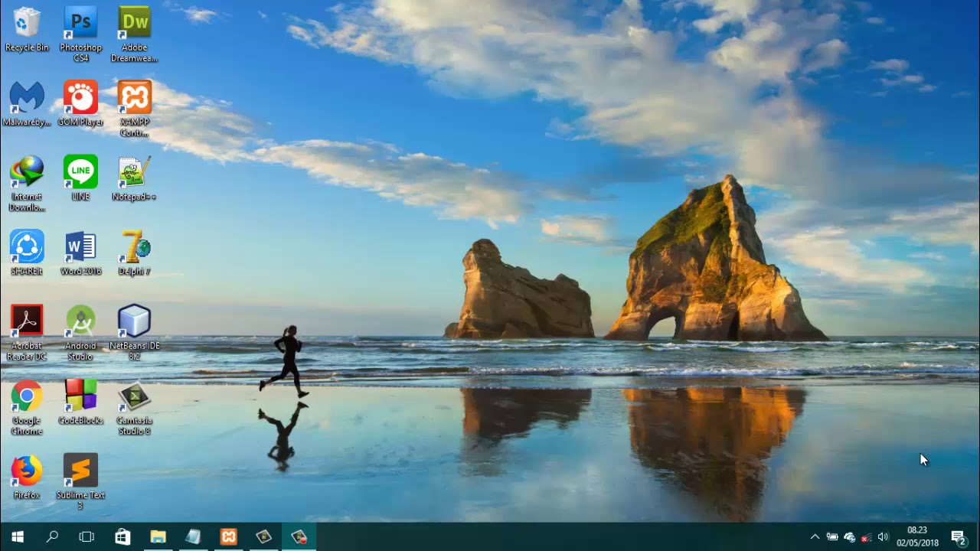The width and height of the screenshot is (980, 551).
Task: Select the Adobe Dreamweaver shortcut
Action: pyautogui.click(x=134, y=34)
